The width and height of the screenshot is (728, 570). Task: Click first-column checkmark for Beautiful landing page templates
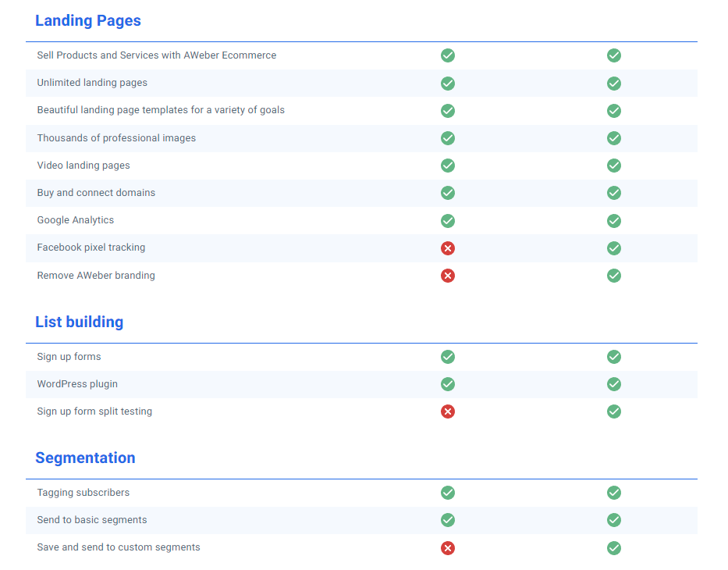pyautogui.click(x=448, y=111)
